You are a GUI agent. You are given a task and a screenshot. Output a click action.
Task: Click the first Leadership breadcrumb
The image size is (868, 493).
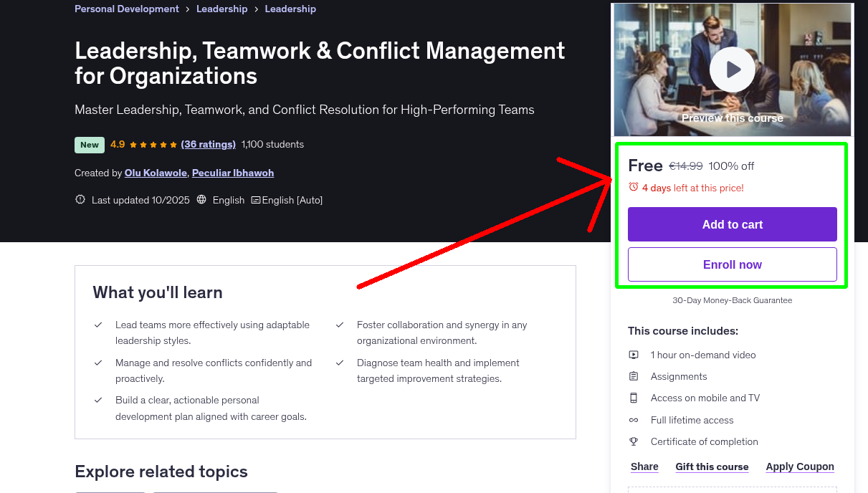pos(221,9)
